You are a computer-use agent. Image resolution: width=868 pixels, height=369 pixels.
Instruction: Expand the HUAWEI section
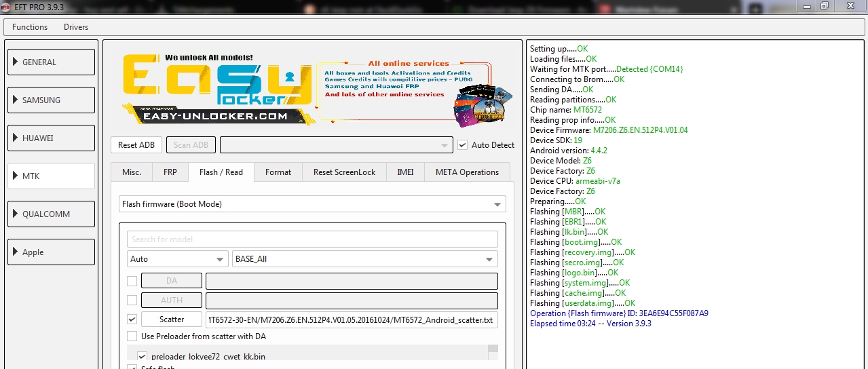pos(52,138)
